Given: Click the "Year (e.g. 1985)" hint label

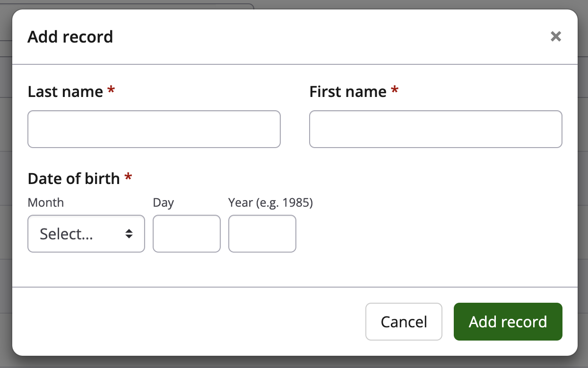Looking at the screenshot, I should (x=270, y=202).
